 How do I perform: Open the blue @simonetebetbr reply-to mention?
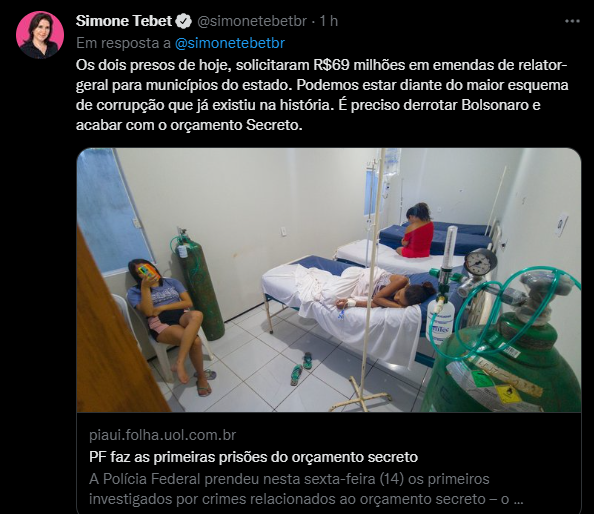coord(230,43)
